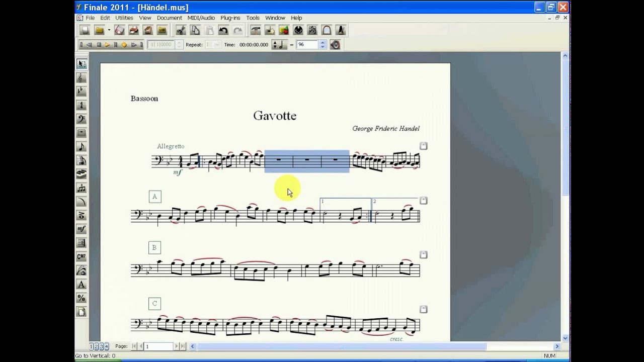Screen dimensions: 644x362
Task: Select the Resize percent tool
Action: tap(82, 298)
